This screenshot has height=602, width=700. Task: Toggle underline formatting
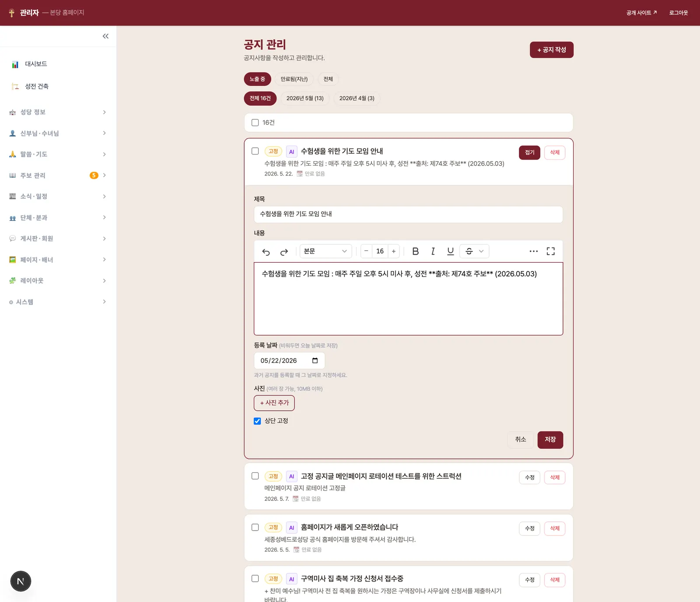(451, 251)
